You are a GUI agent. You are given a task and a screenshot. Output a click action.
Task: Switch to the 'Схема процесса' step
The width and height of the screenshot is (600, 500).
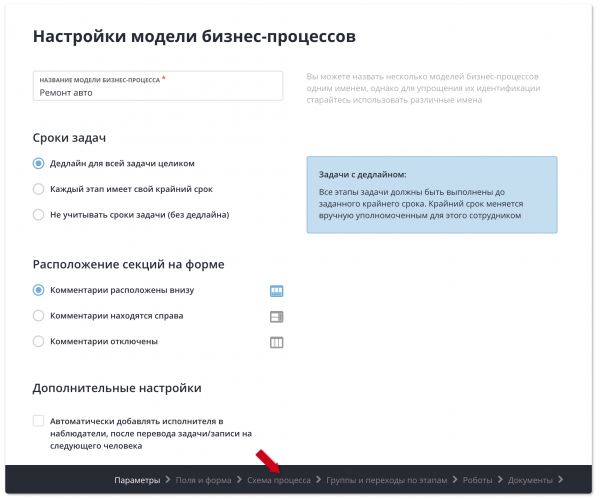point(279,481)
